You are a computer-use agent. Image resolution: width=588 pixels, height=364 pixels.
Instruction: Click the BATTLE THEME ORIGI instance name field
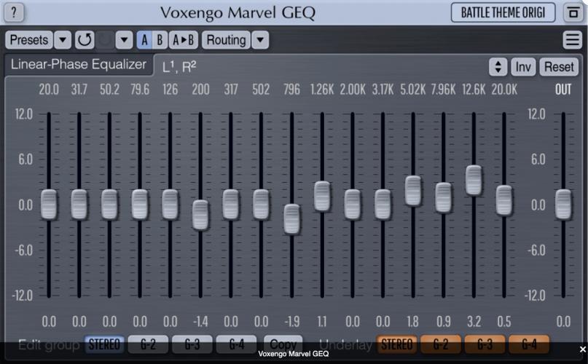[x=503, y=12]
